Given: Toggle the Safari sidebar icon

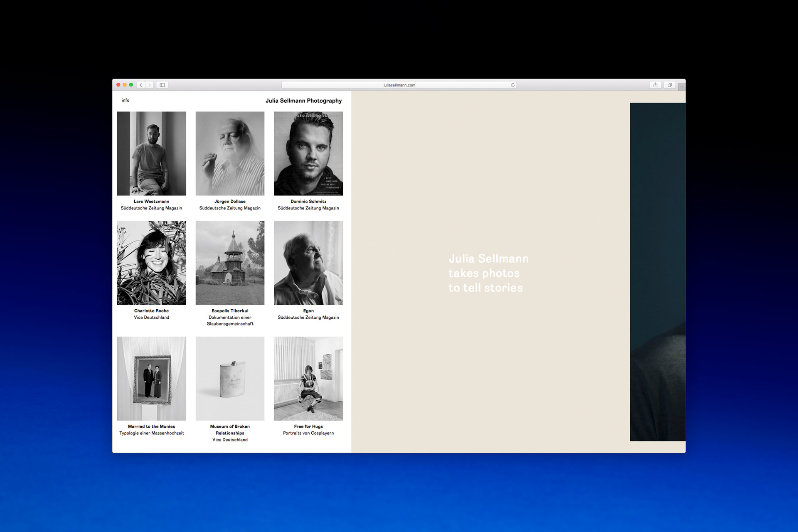Looking at the screenshot, I should [x=162, y=85].
